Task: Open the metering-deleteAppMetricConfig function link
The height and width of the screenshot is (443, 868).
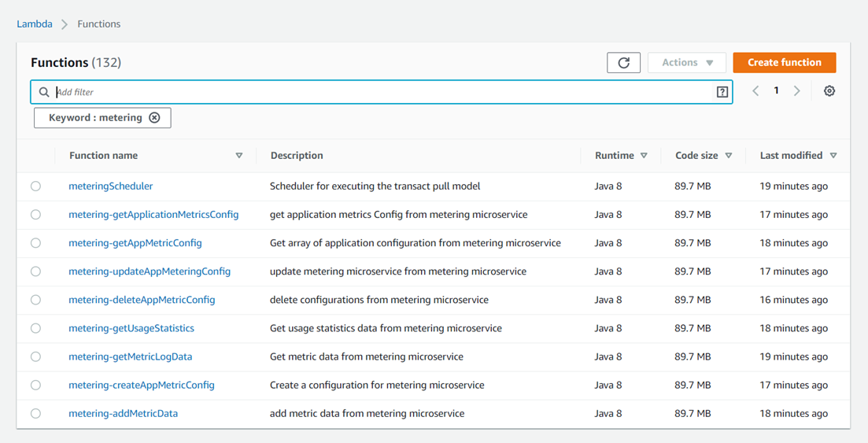Action: tap(142, 300)
